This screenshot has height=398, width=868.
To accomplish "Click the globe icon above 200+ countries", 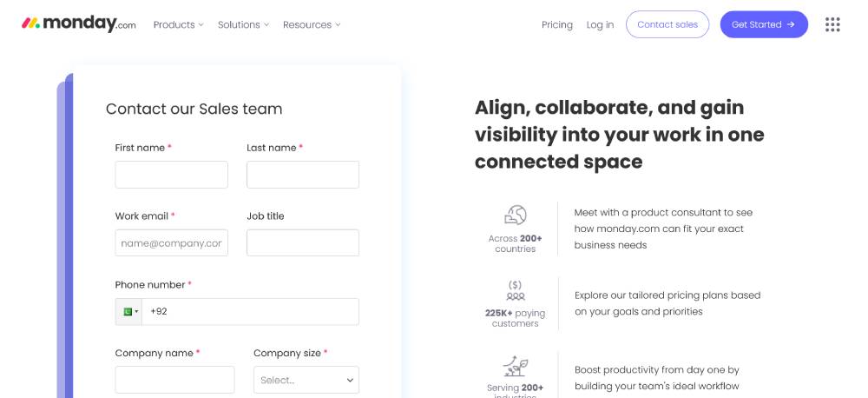I will [x=516, y=216].
